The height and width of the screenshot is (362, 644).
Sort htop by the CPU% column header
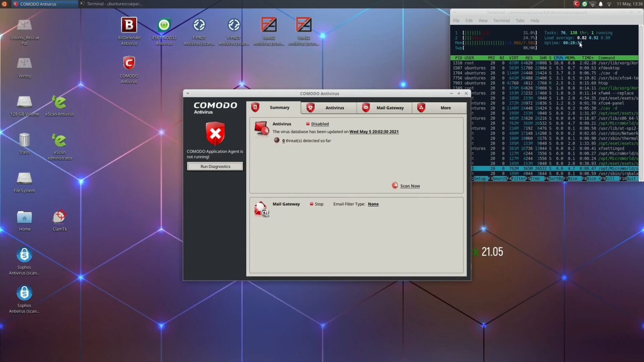[x=558, y=58]
